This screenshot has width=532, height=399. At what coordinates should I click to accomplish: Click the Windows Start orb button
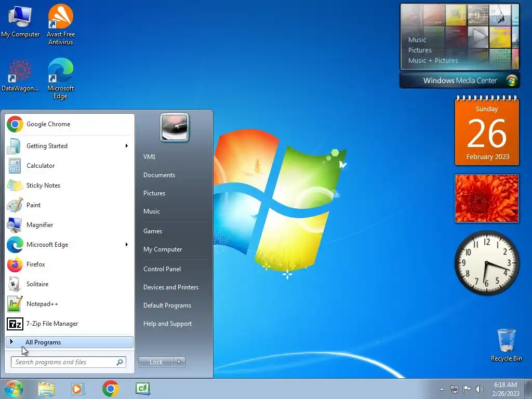click(x=13, y=389)
